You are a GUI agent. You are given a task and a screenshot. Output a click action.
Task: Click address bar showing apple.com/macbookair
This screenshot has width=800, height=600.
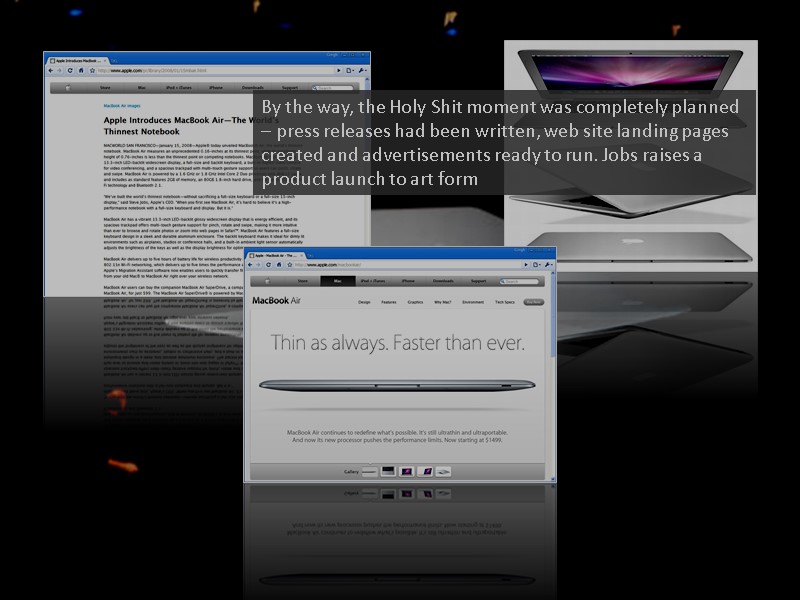click(x=407, y=265)
